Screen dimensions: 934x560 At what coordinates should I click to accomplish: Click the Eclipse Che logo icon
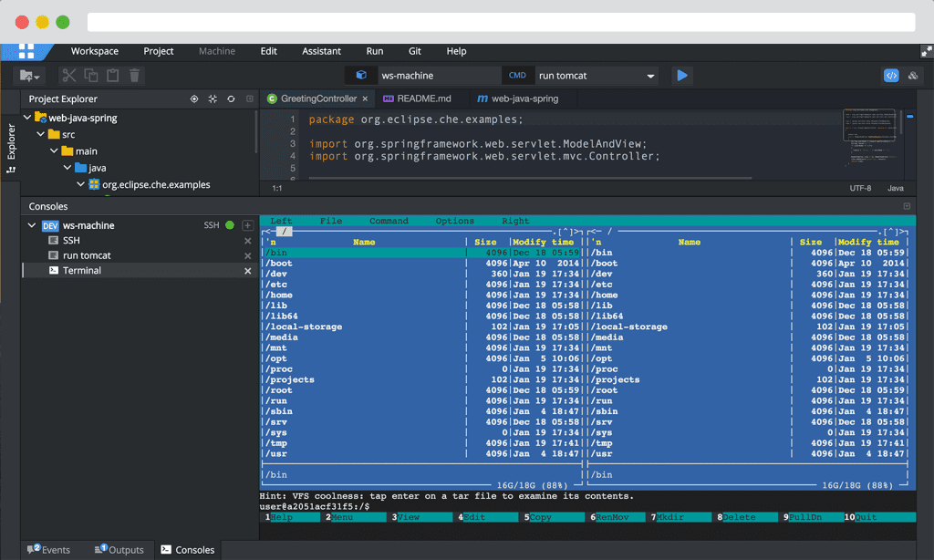click(27, 51)
